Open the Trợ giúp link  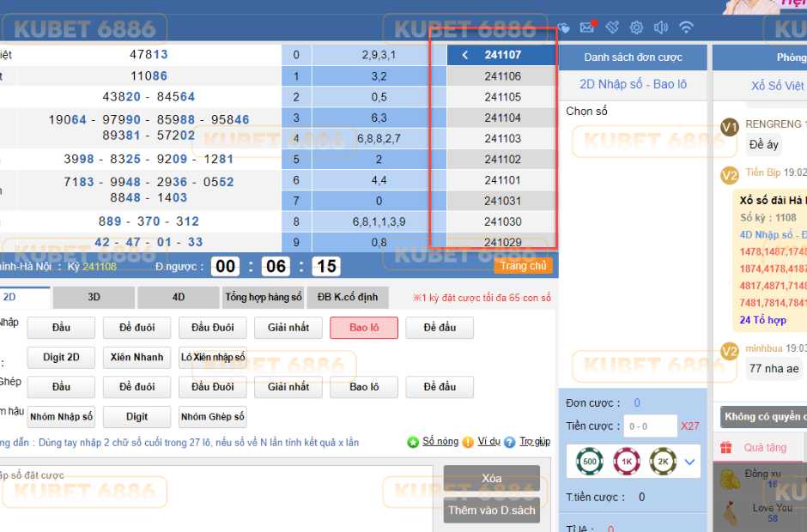pyautogui.click(x=535, y=441)
